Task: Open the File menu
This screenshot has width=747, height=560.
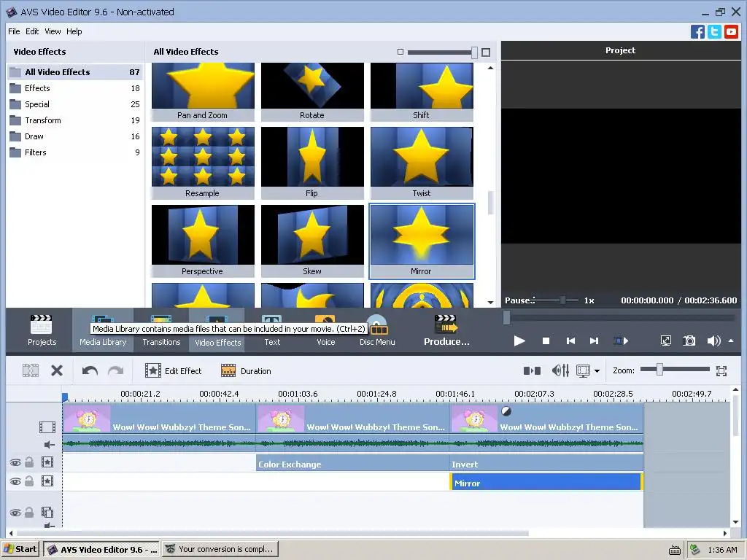Action: click(x=14, y=31)
